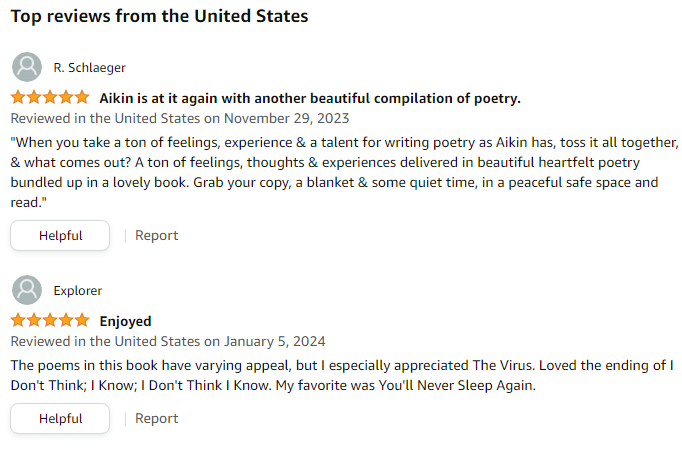
Task: Click the last star in Explorer's review rating
Action: click(82, 320)
